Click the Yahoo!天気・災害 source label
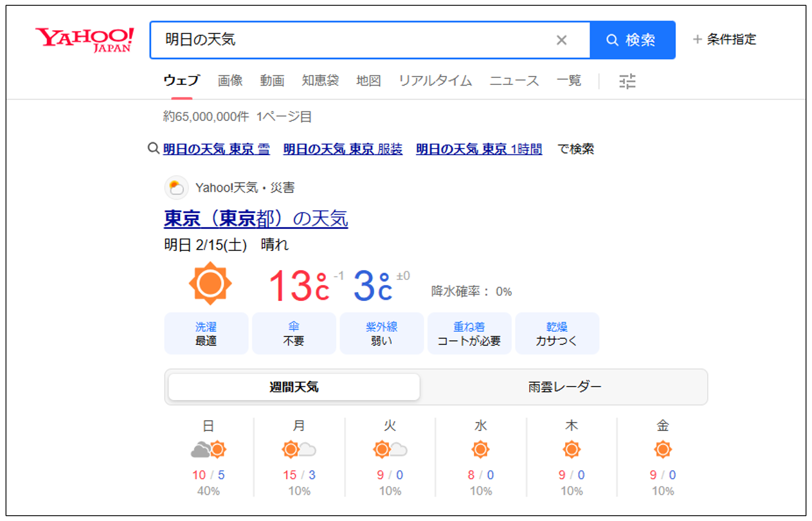Screen dimensions: 812x521 [245, 188]
